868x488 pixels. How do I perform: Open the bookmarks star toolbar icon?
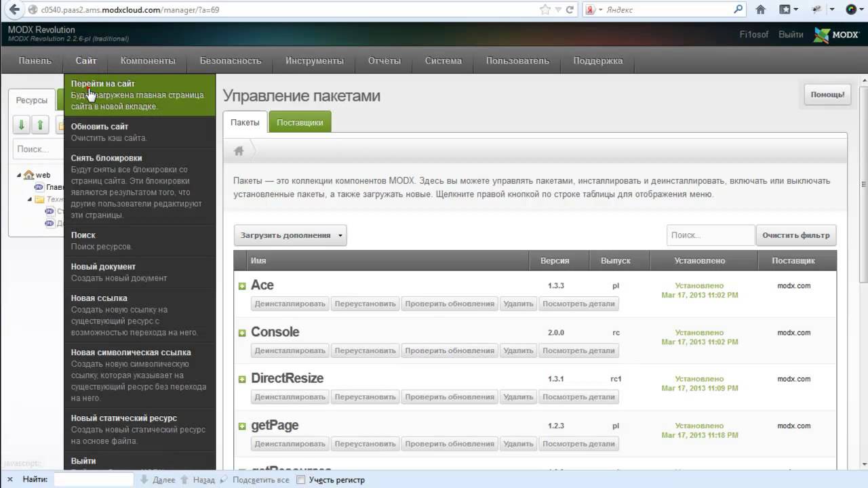point(785,10)
